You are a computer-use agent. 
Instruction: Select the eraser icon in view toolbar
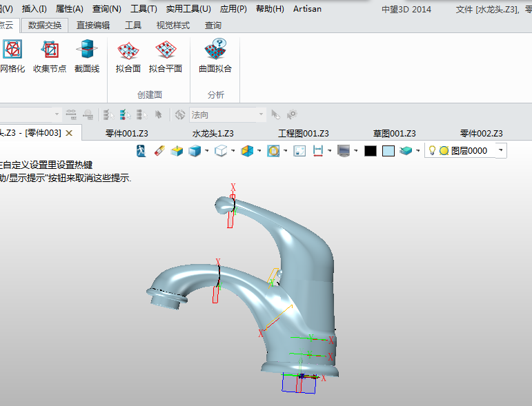159,150
